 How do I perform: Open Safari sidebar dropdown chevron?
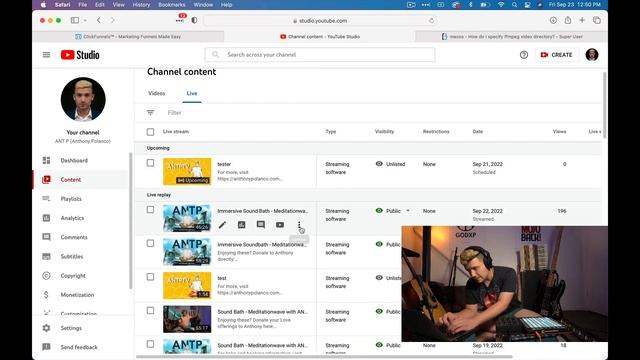point(85,20)
